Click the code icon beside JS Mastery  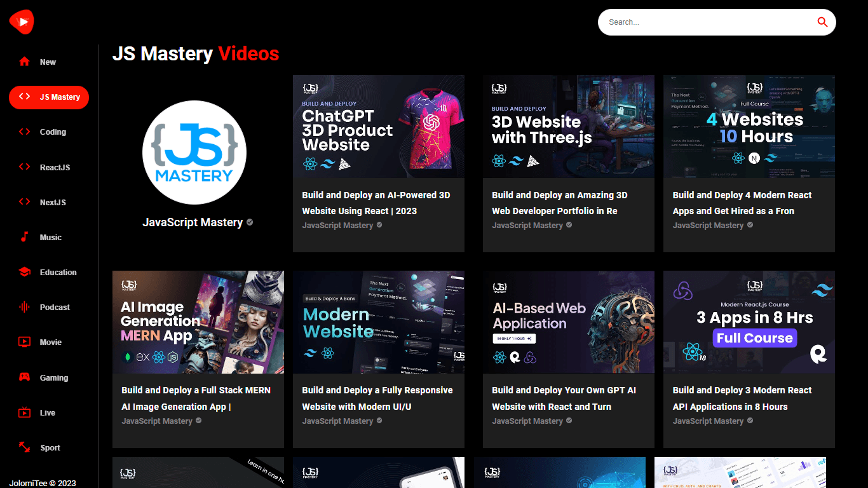click(x=25, y=97)
